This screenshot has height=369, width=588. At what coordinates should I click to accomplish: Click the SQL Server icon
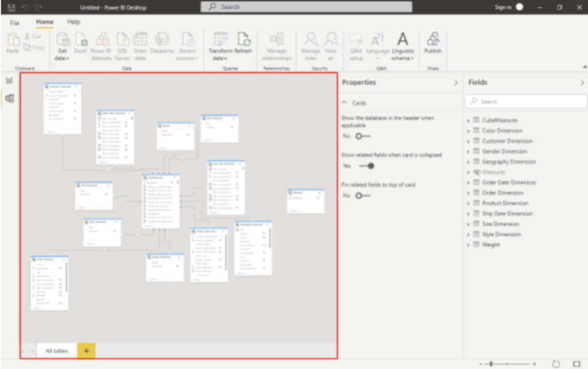pyautogui.click(x=123, y=39)
